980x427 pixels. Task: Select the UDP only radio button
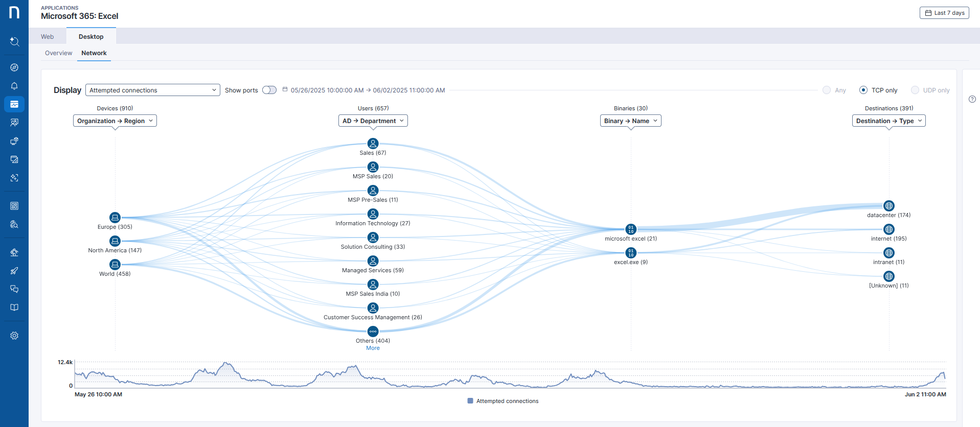tap(915, 90)
